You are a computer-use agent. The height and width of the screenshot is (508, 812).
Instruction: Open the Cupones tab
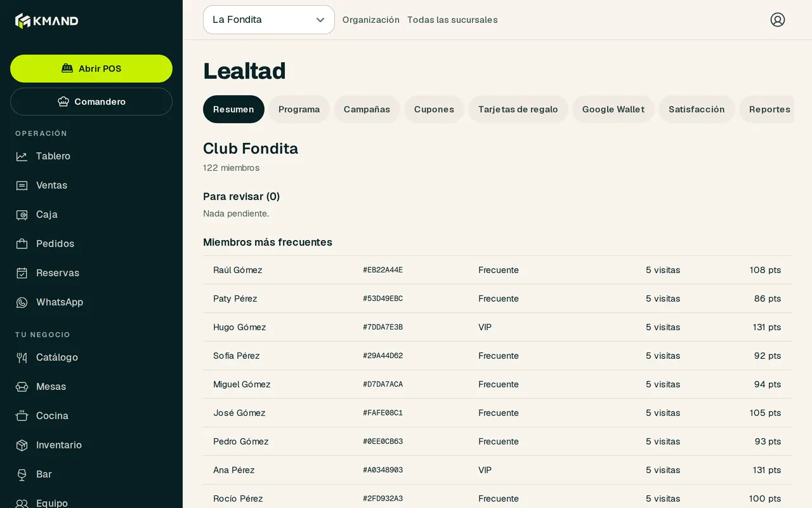(x=434, y=109)
